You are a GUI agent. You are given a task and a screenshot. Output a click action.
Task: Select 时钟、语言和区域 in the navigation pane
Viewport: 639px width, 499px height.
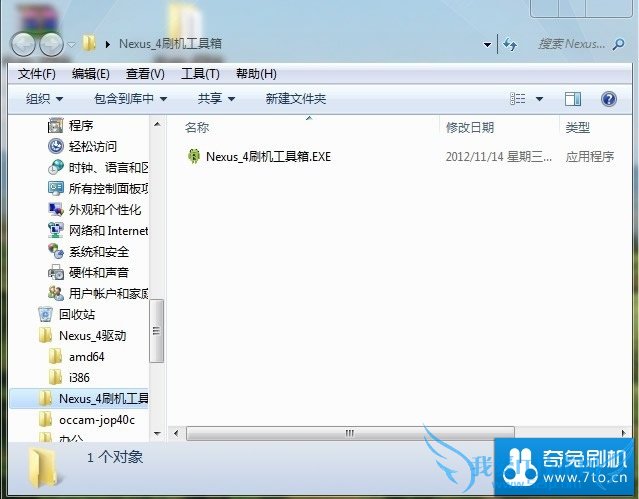[x=108, y=168]
